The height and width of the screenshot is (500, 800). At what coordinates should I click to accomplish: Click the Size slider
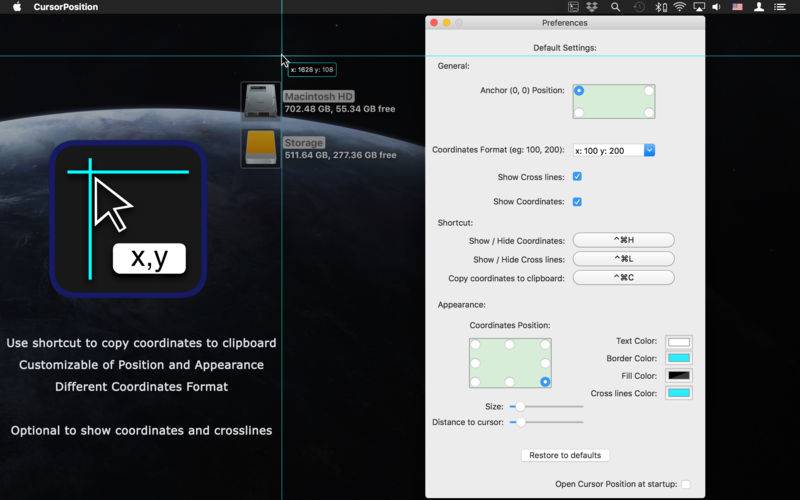546,407
